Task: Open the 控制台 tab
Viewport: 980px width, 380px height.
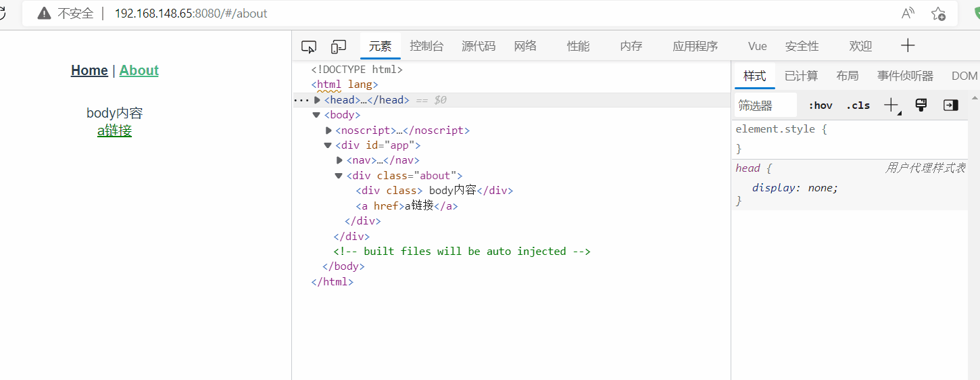Action: 426,46
